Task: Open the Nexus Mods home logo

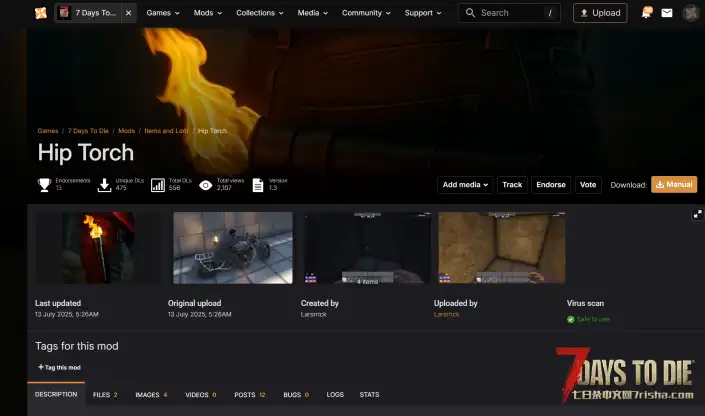Action: pos(41,13)
